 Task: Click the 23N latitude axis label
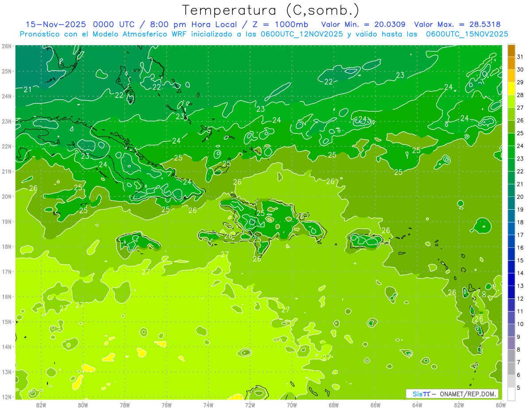(x=7, y=121)
